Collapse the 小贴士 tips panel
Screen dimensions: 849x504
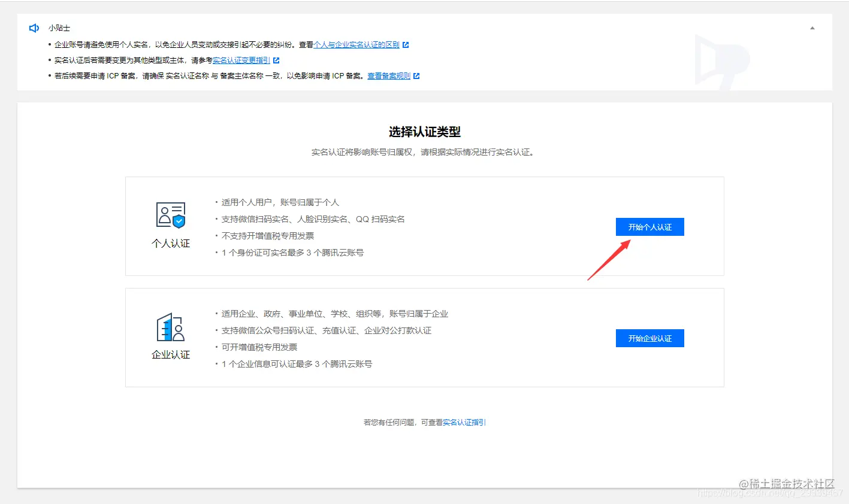pos(812,28)
